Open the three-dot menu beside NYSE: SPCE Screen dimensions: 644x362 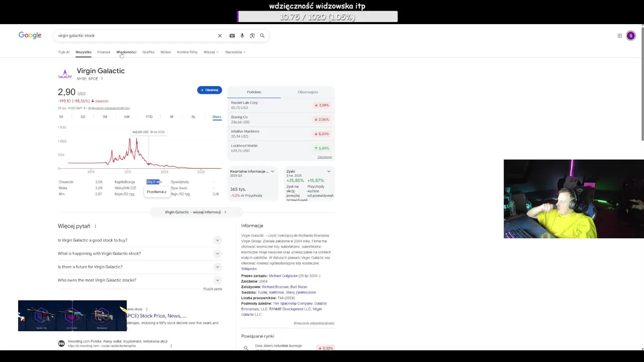[x=102, y=78]
